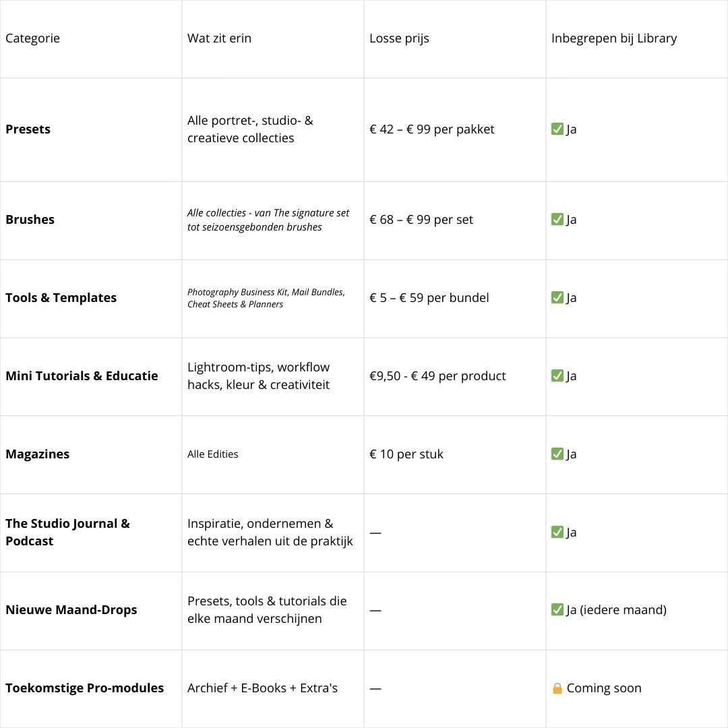Click the "€ 42 – € 99 per pakket" price
This screenshot has width=728, height=728.
[x=431, y=129]
